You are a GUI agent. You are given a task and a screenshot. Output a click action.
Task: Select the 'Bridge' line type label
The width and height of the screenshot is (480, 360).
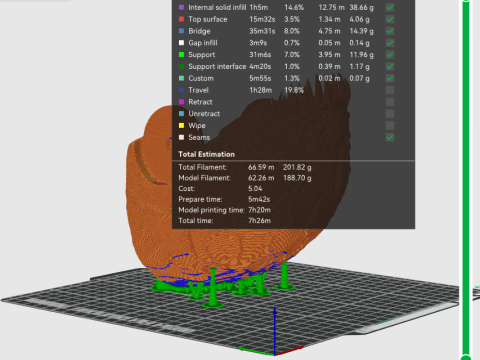pyautogui.click(x=199, y=31)
